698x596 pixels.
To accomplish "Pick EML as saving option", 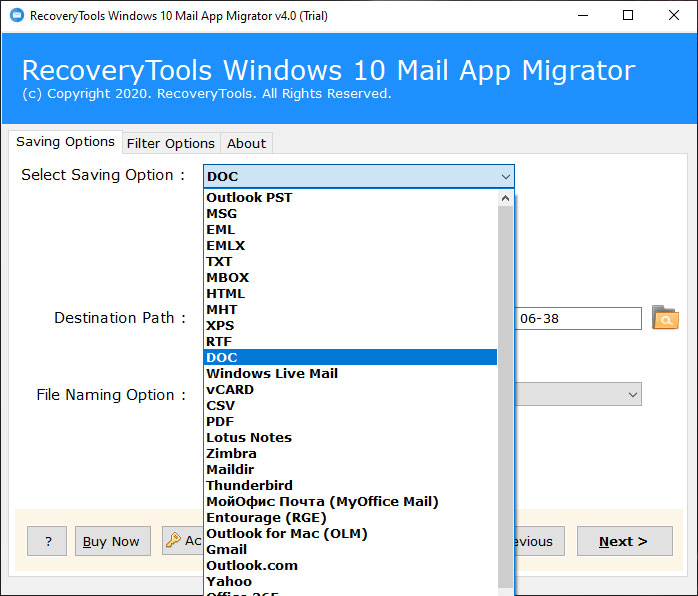I will 350,229.
